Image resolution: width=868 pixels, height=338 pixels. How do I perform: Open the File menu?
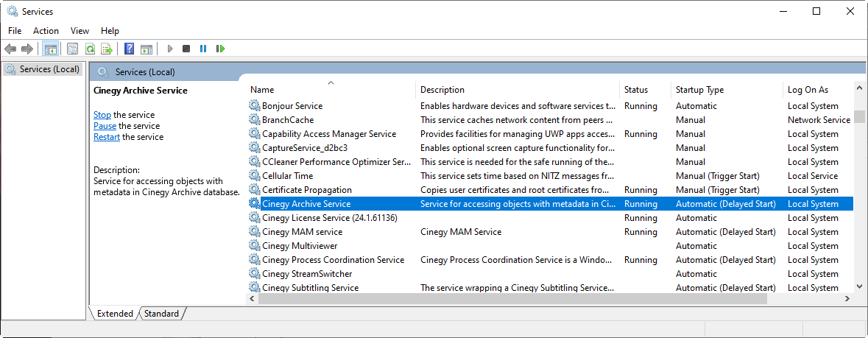[15, 31]
